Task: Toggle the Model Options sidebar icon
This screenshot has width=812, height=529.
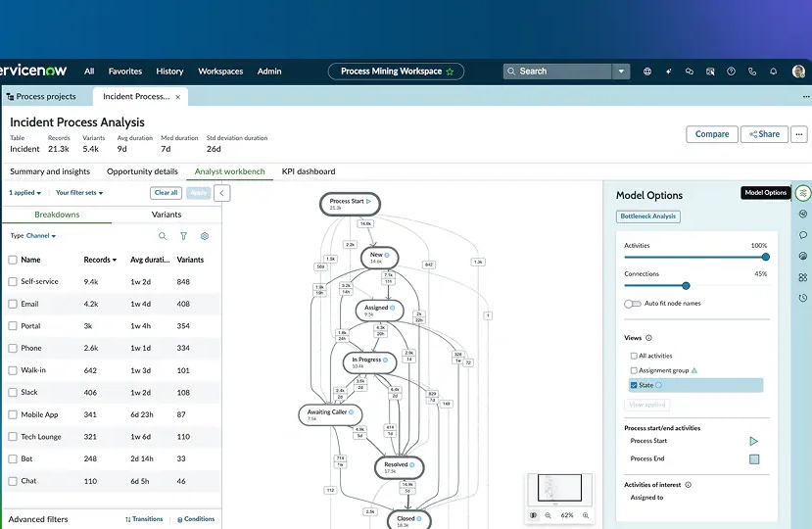Action: tap(803, 193)
